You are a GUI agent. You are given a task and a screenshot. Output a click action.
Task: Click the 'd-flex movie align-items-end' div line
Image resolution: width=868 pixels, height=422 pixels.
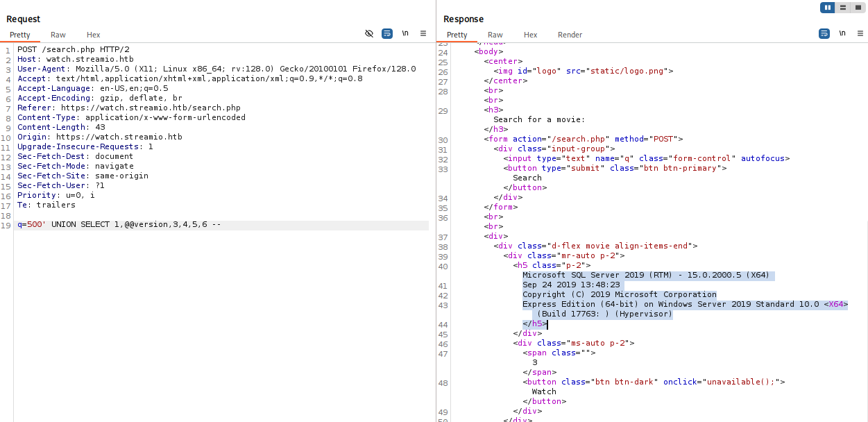[x=595, y=246]
